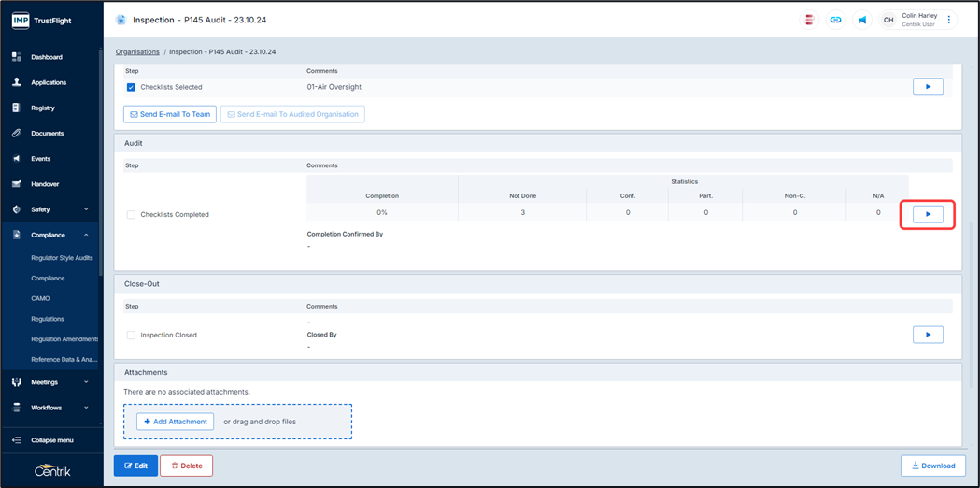
Task: Follow the Organisations breadcrumb link
Action: (x=137, y=52)
